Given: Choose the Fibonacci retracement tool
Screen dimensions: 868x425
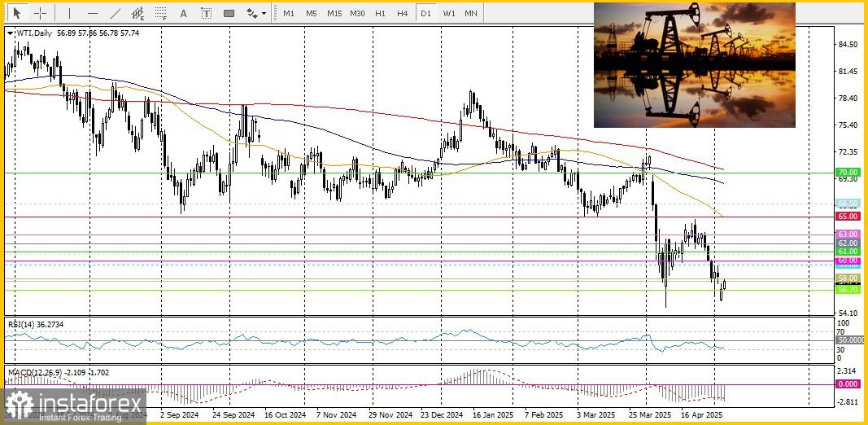Looking at the screenshot, I should (x=161, y=13).
